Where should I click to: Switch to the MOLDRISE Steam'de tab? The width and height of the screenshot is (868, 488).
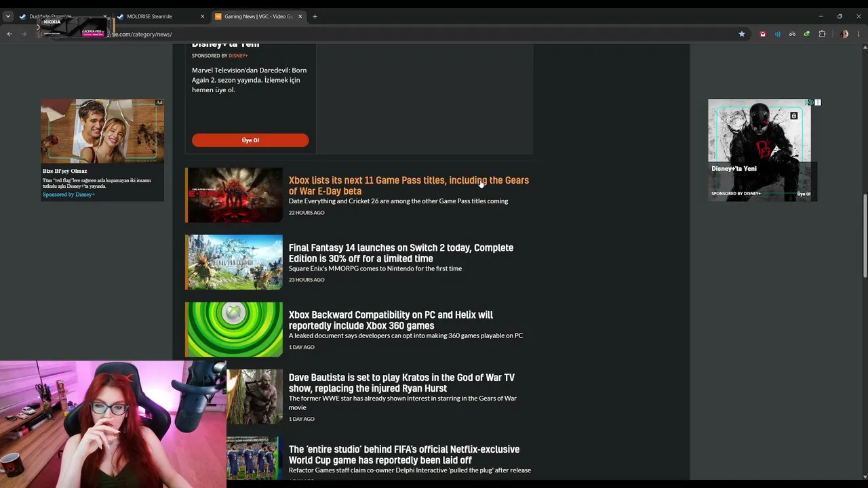tap(160, 16)
